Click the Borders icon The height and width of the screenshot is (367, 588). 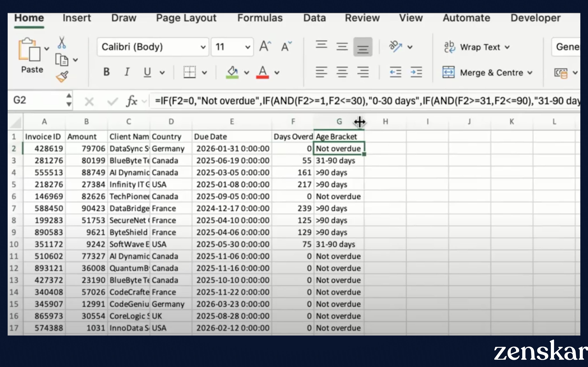pyautogui.click(x=189, y=72)
